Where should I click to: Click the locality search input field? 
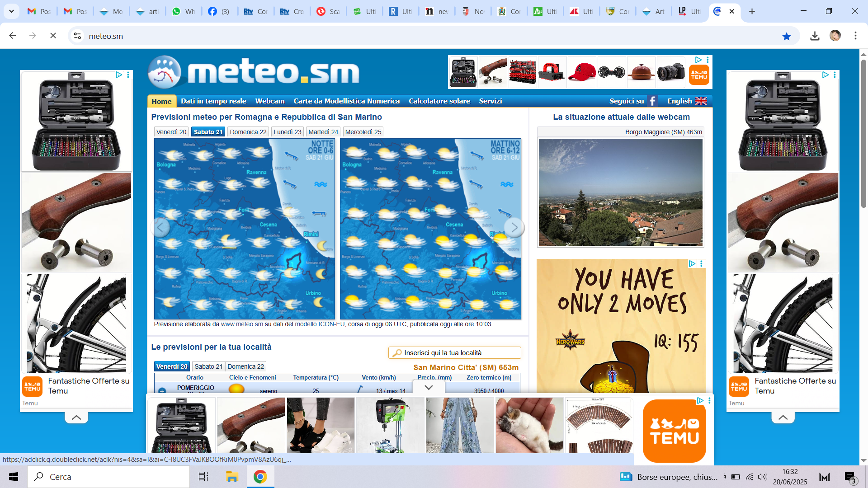455,353
